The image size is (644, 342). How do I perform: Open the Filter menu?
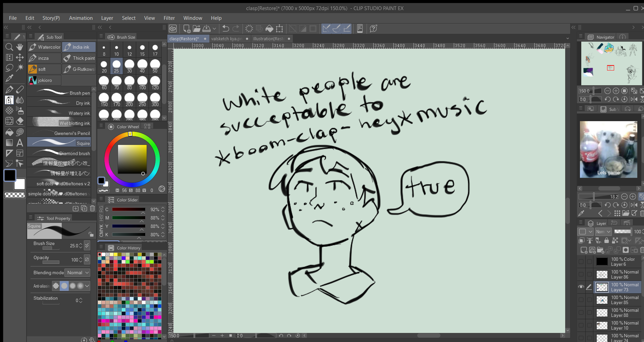[x=169, y=18]
